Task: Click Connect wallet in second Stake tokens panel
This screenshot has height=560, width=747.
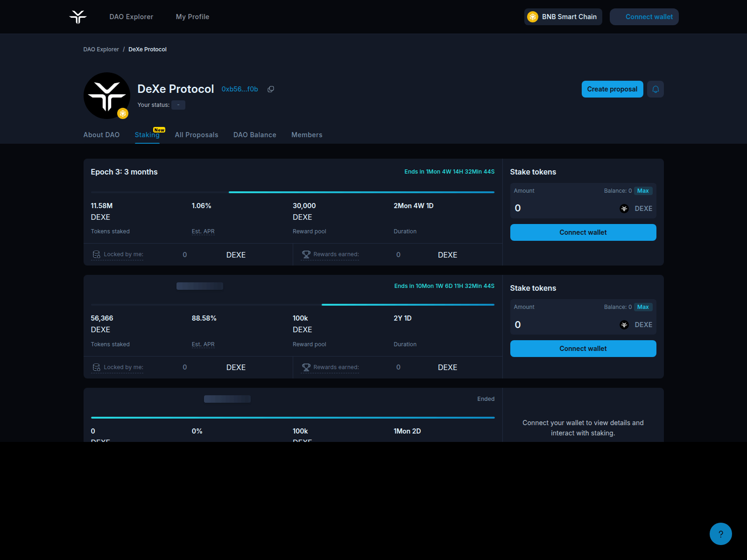Action: click(x=583, y=349)
